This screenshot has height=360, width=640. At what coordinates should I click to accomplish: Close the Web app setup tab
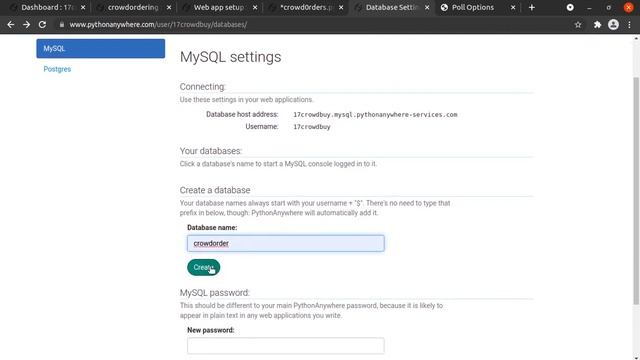pyautogui.click(x=255, y=7)
